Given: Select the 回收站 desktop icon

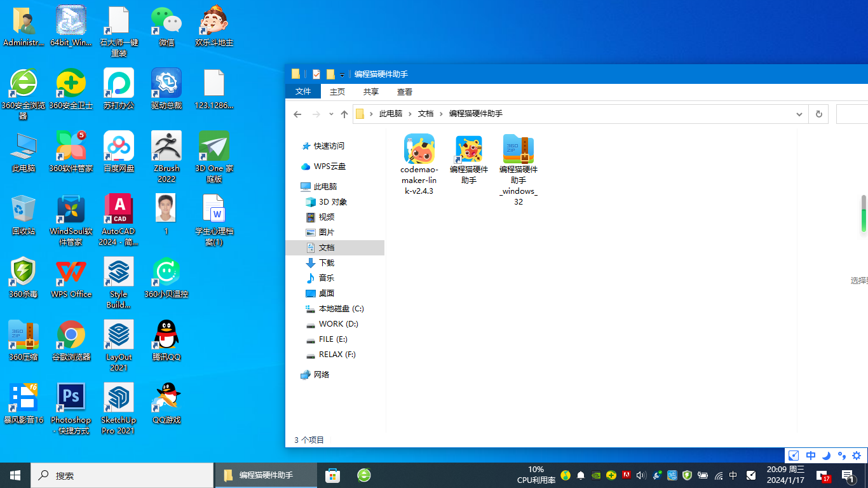Looking at the screenshot, I should [24, 215].
